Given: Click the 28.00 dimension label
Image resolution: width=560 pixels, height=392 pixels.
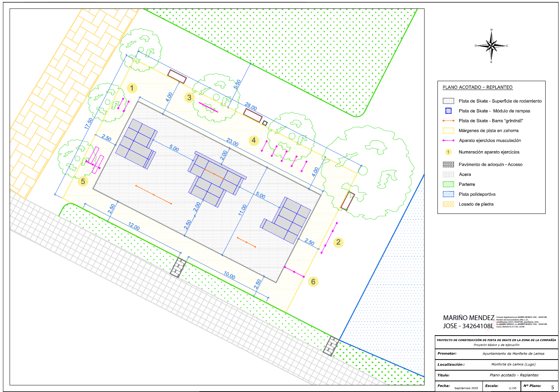Looking at the screenshot, I should (x=251, y=107).
